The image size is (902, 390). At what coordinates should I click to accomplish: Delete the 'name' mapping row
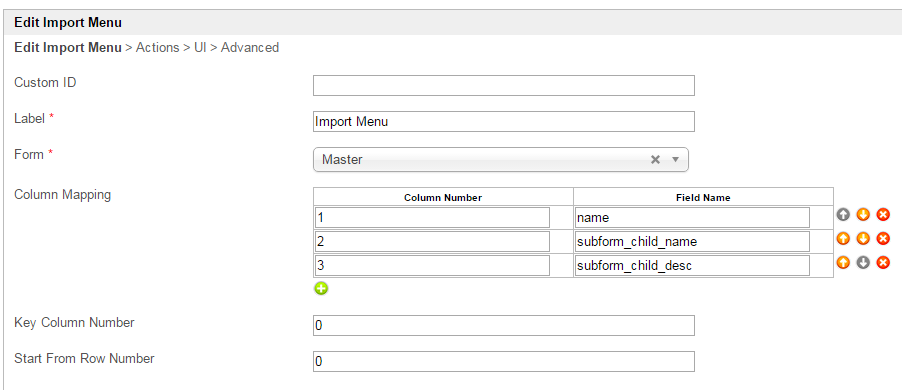pyautogui.click(x=883, y=215)
